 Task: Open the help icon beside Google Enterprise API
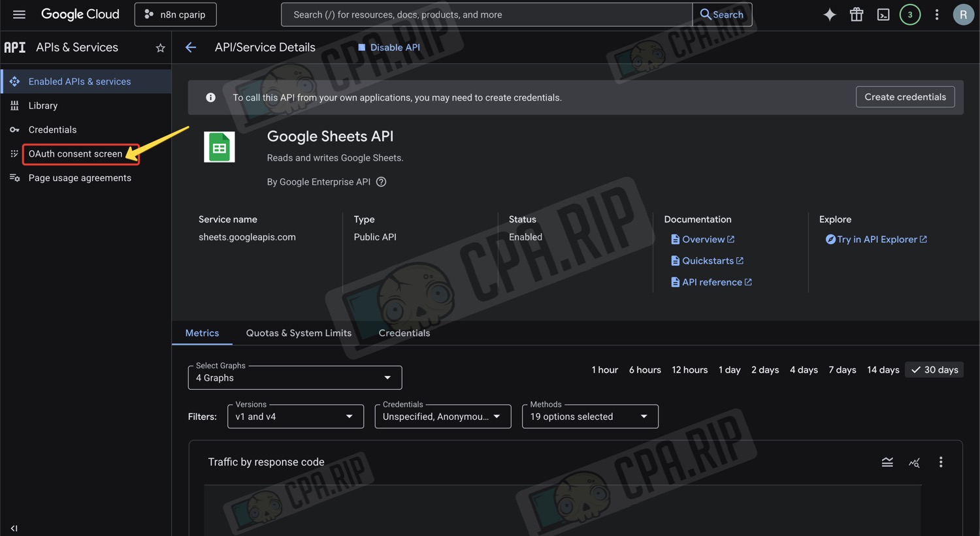tap(382, 182)
